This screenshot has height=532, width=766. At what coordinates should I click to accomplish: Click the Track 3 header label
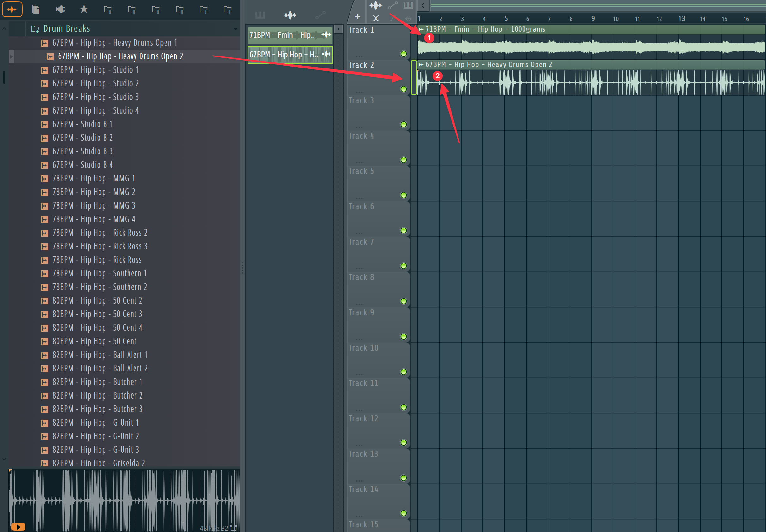pyautogui.click(x=361, y=100)
